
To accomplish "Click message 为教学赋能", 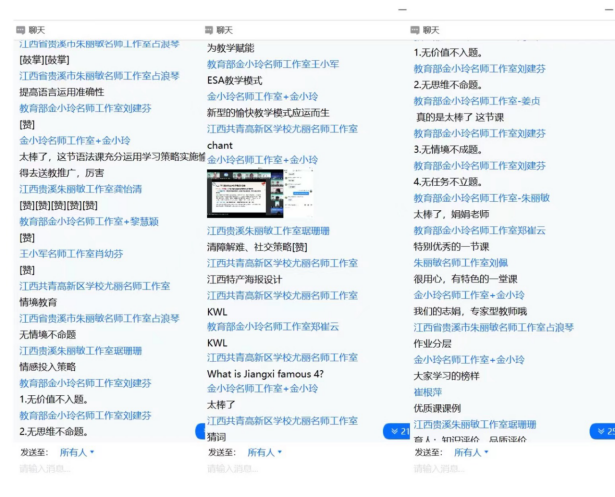I will point(230,48).
